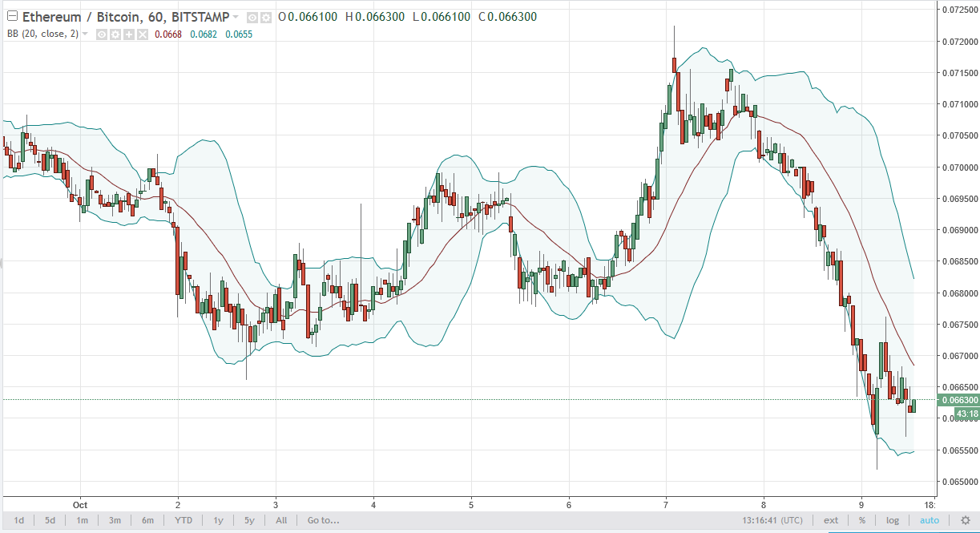Open Bollinger Bands format settings gear
Viewport: 980px width, 533px height.
pos(115,34)
